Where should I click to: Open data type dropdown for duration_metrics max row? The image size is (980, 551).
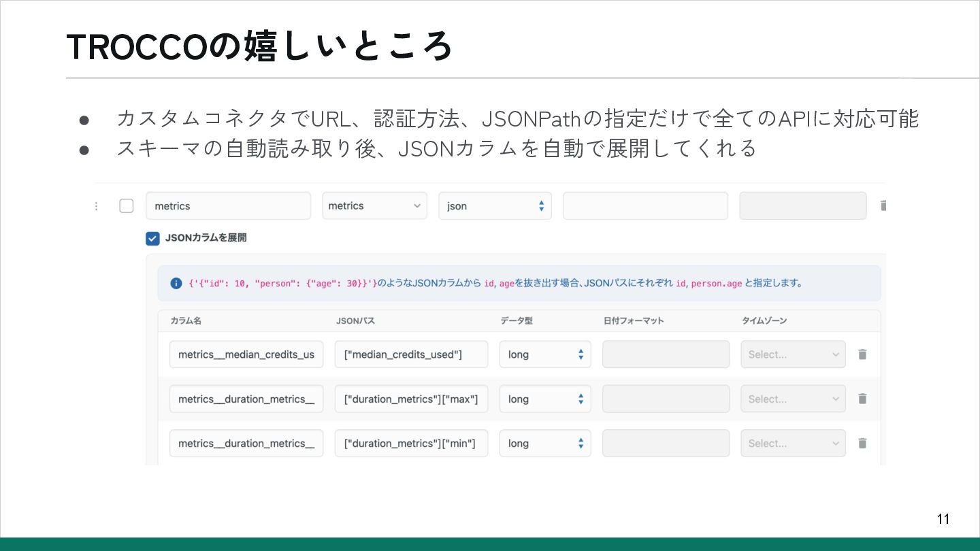(545, 399)
